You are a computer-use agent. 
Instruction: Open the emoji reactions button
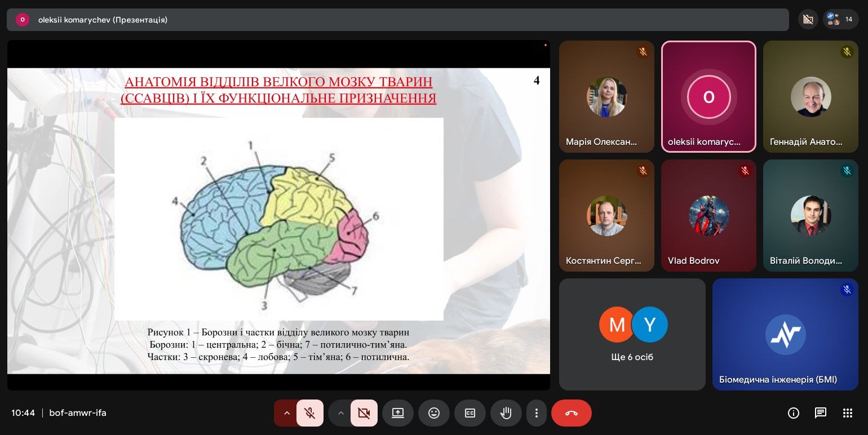coord(434,413)
